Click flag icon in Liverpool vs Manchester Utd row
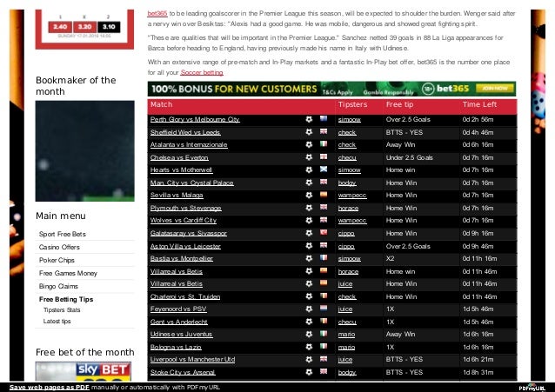Screen dimensions: 555x392 click(324, 359)
